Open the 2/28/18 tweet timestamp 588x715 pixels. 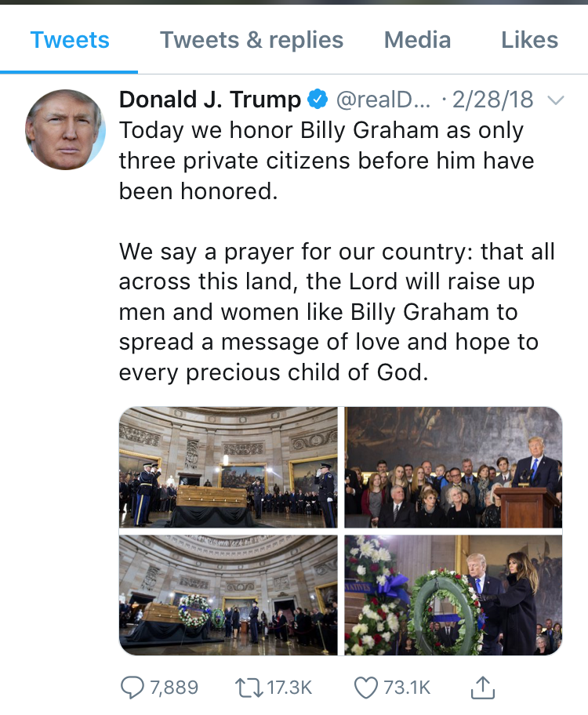click(492, 100)
